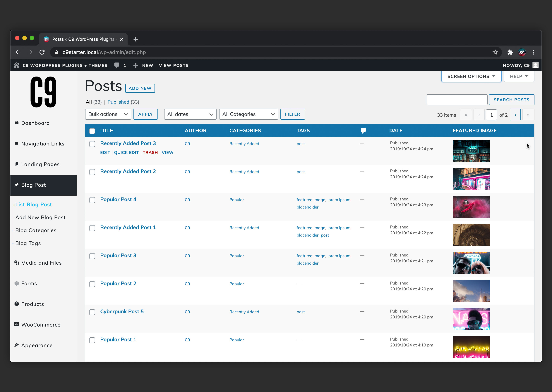Expand the Screen Options panel
Viewport: 552px width, 392px height.
coord(471,76)
